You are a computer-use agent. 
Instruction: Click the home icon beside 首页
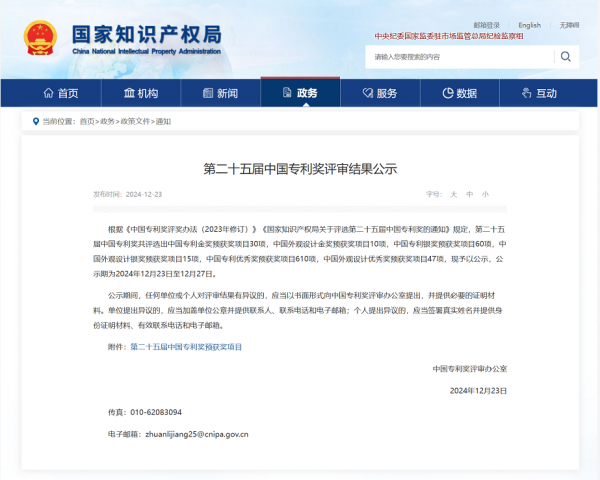48,93
